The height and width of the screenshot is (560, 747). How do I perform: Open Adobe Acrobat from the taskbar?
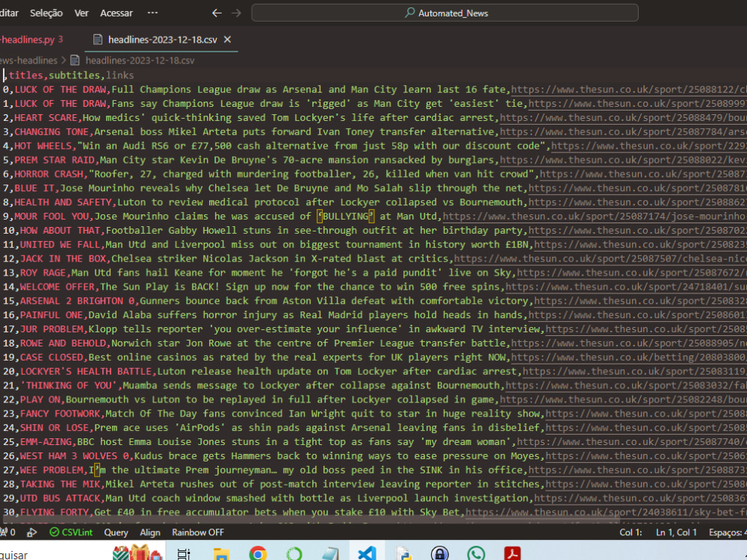pos(512,554)
